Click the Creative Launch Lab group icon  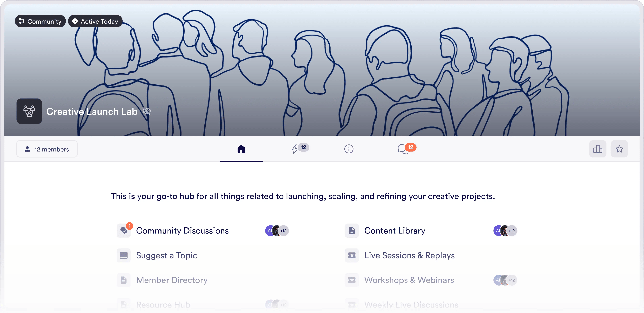29,111
